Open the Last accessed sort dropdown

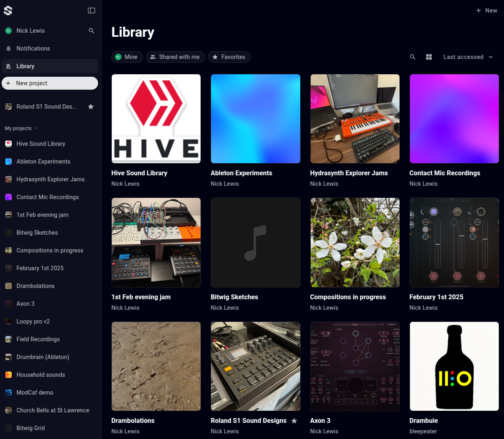pos(468,57)
